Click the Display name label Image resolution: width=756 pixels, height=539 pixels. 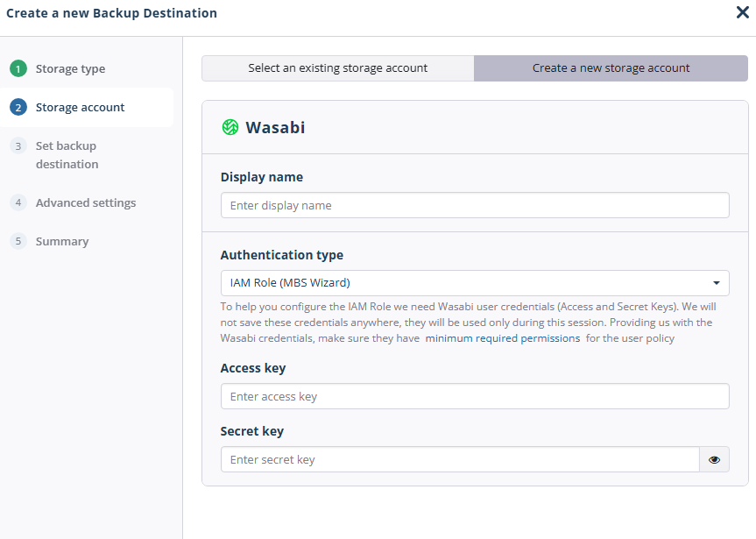pyautogui.click(x=262, y=177)
